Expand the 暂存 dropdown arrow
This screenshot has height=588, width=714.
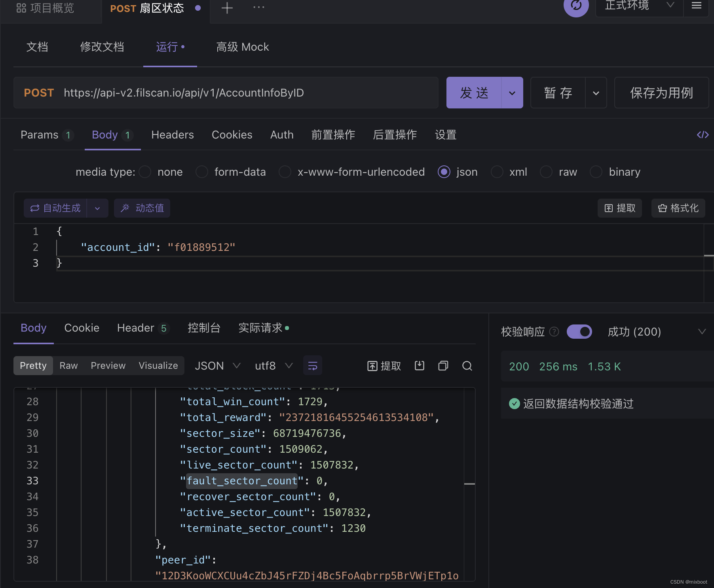(x=596, y=93)
